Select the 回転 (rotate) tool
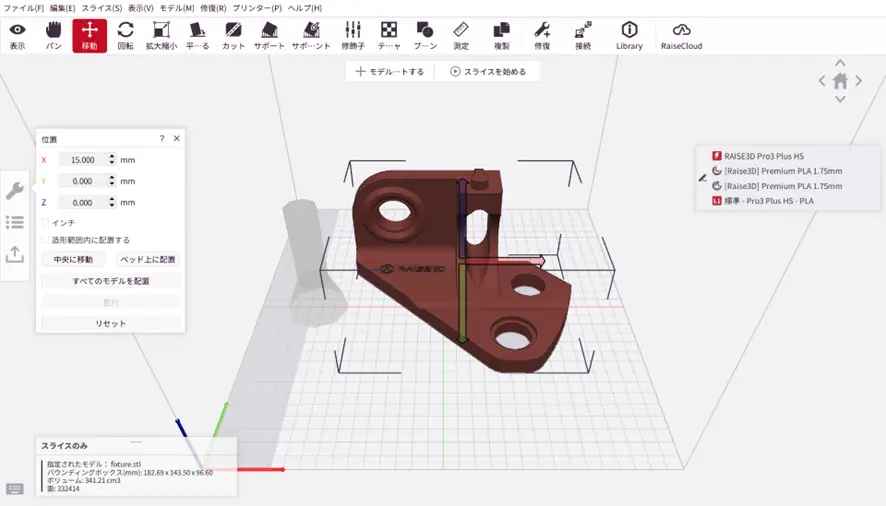Screen dimensions: 886x506 click(x=125, y=35)
